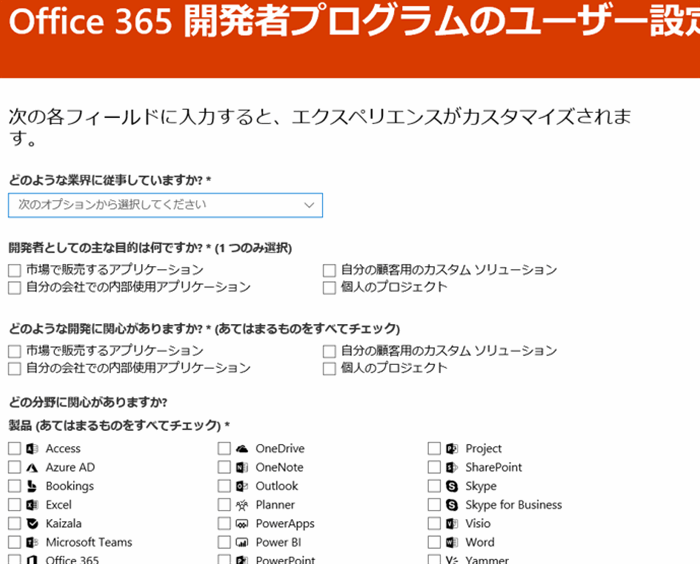The image size is (700, 564).
Task: Click the Azure AD triangle icon
Action: 32,468
